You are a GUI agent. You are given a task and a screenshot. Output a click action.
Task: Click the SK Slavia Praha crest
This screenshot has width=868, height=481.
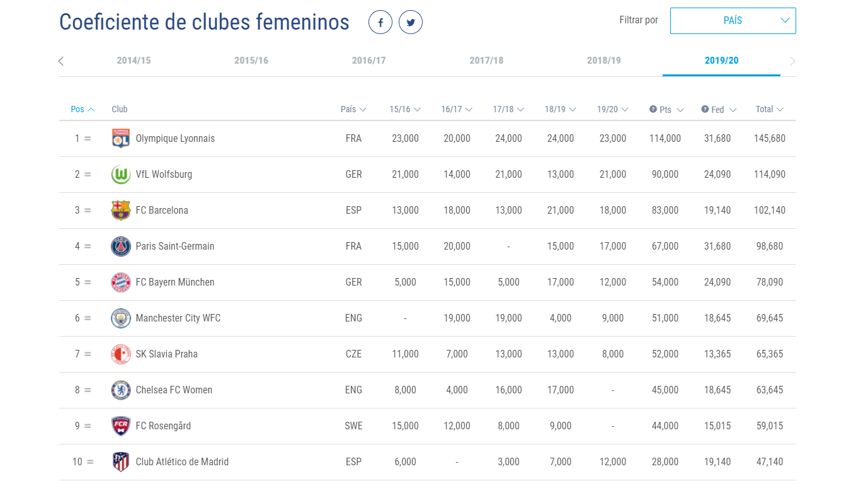tap(121, 354)
